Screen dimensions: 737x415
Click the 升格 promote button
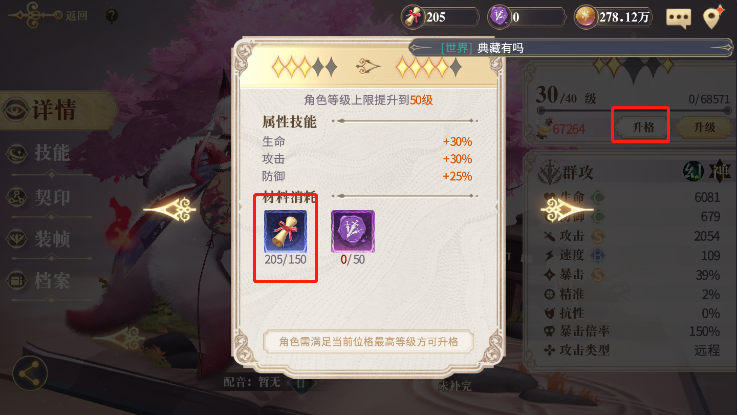(x=643, y=127)
